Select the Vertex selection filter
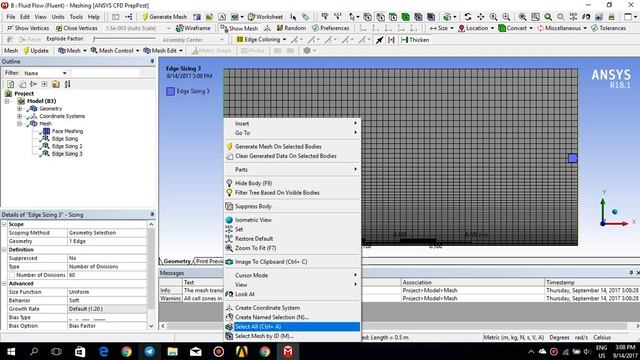 click(367, 17)
